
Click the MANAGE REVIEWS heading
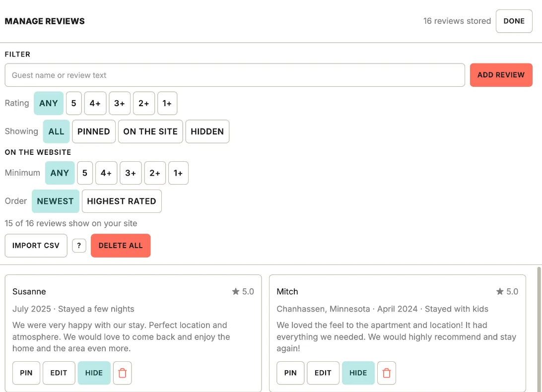click(45, 21)
